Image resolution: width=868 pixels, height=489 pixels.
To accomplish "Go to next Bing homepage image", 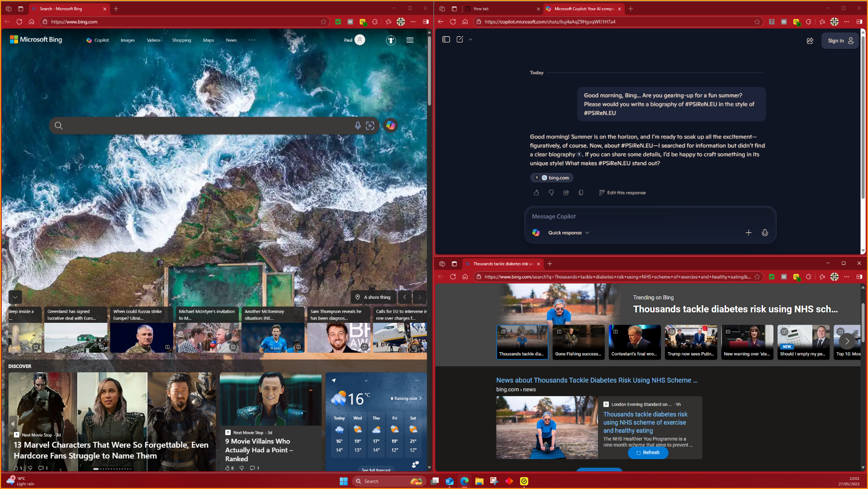I will click(420, 297).
